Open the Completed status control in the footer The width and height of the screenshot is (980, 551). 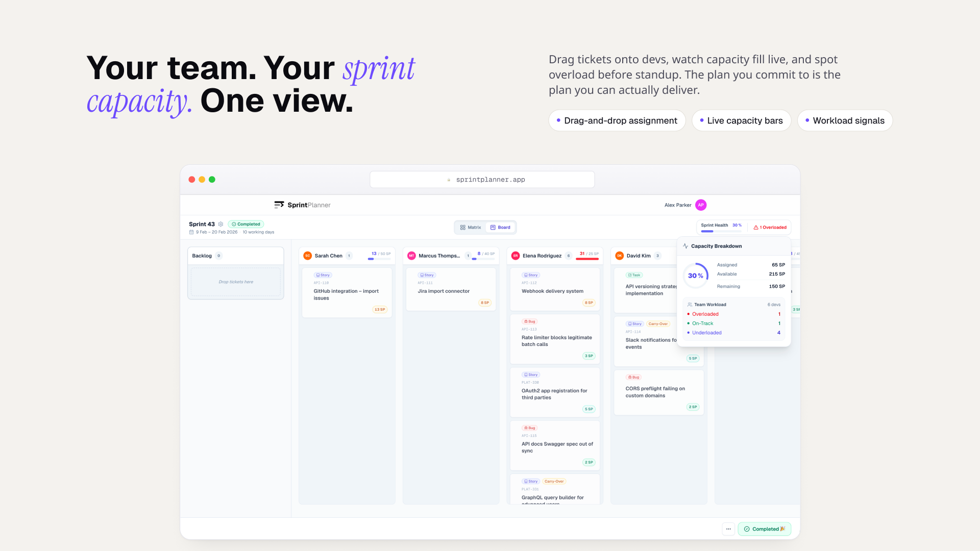(764, 529)
